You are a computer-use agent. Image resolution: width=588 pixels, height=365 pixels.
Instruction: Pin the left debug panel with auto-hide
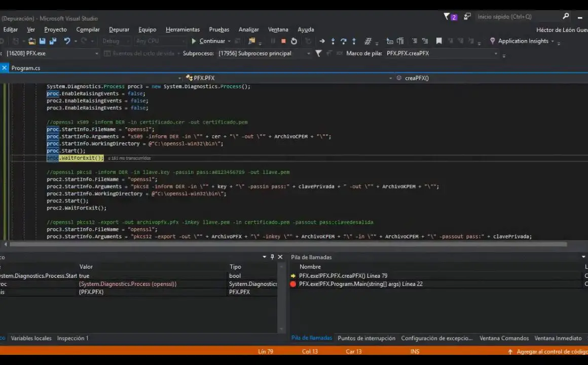coord(272,257)
